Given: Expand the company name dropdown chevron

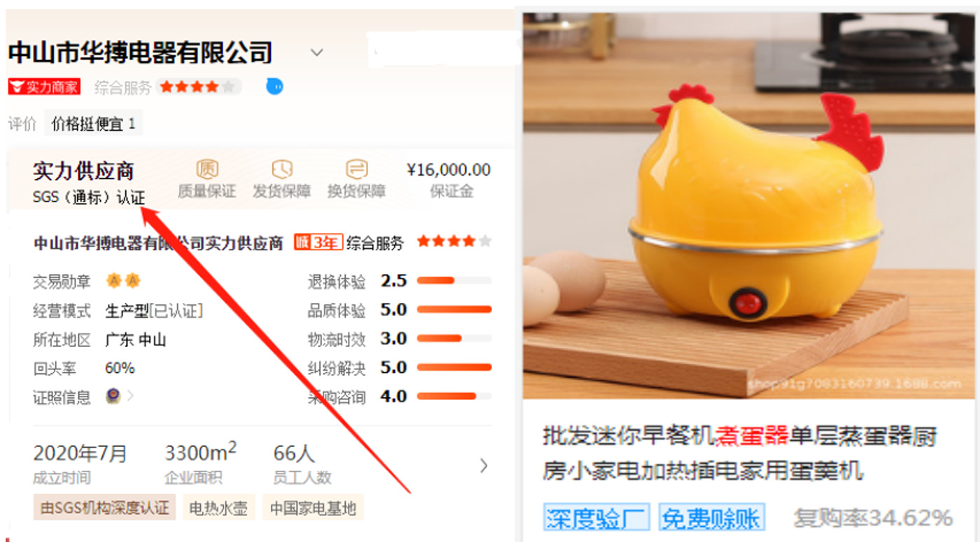Looking at the screenshot, I should tap(317, 52).
